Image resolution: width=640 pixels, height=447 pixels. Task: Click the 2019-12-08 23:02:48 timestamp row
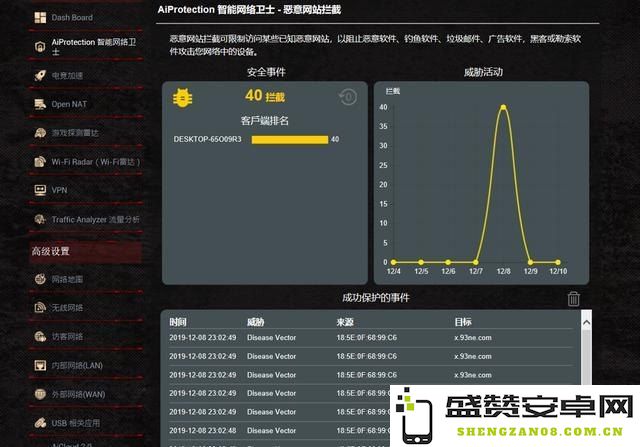203,430
